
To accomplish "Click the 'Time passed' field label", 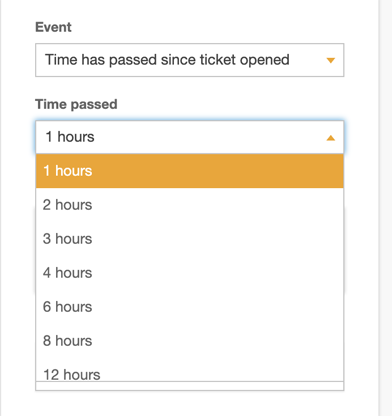I will [x=76, y=104].
